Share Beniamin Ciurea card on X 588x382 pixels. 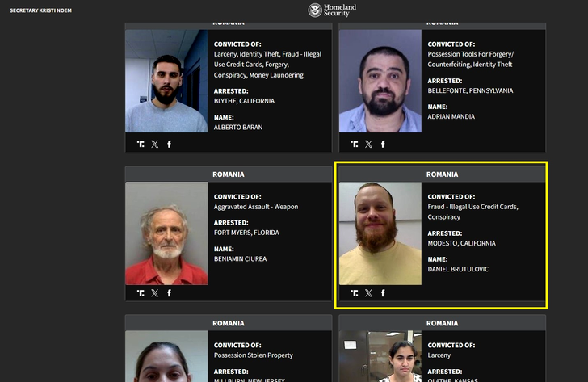[x=155, y=293]
